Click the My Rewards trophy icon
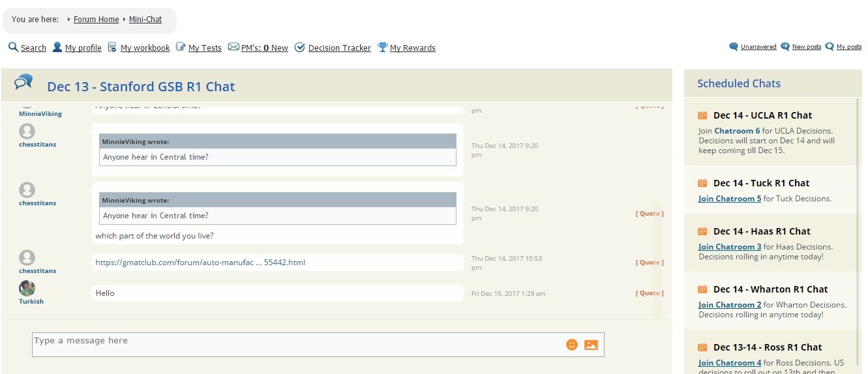 click(x=383, y=47)
